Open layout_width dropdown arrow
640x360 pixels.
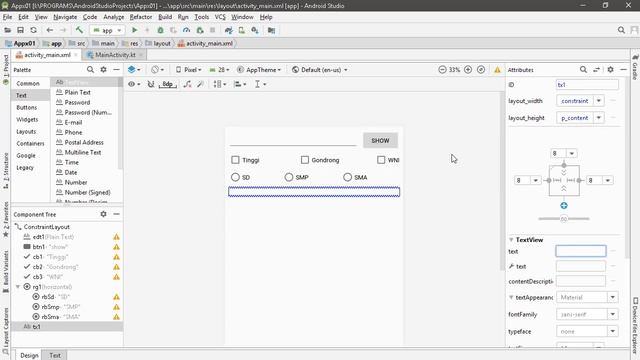[x=599, y=101]
